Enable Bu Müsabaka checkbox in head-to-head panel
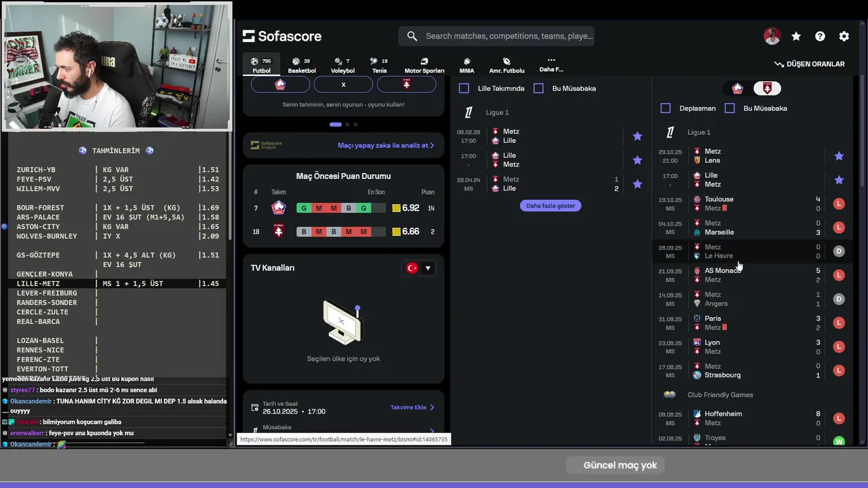 (538, 88)
